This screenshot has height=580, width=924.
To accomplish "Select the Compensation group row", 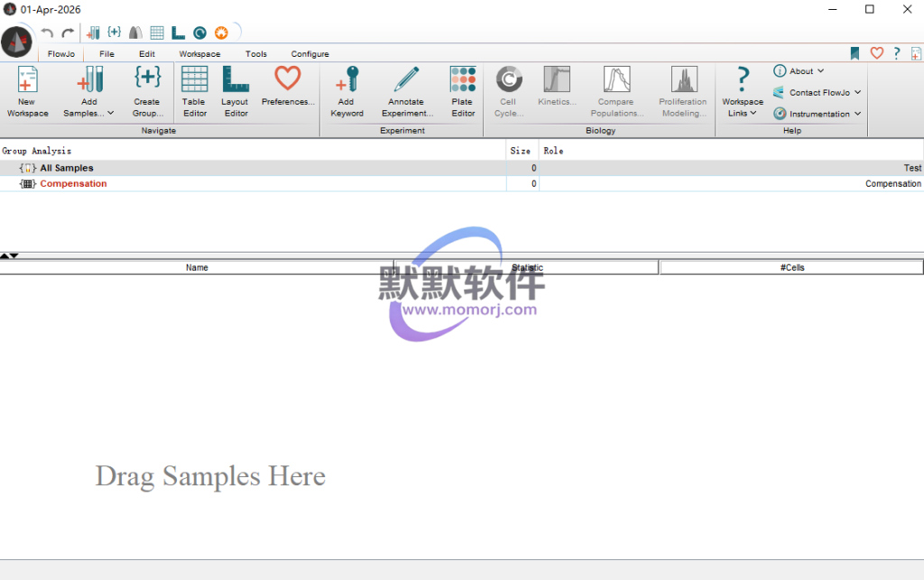I will (x=73, y=184).
